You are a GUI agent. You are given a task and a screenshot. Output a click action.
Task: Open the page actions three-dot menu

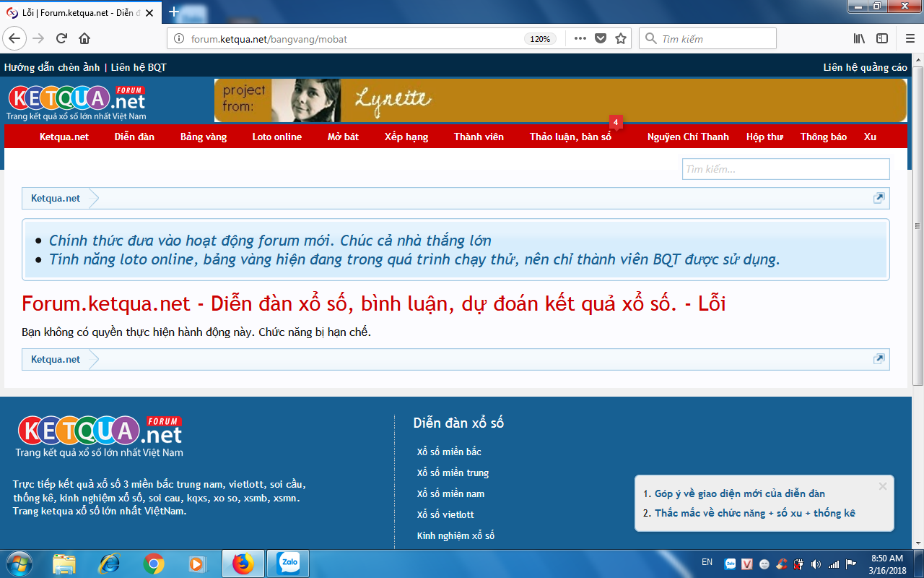[x=580, y=38]
